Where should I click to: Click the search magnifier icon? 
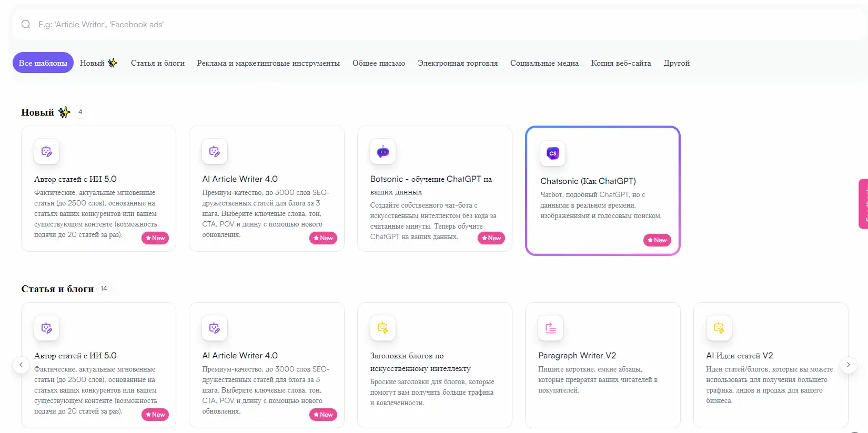[x=26, y=25]
